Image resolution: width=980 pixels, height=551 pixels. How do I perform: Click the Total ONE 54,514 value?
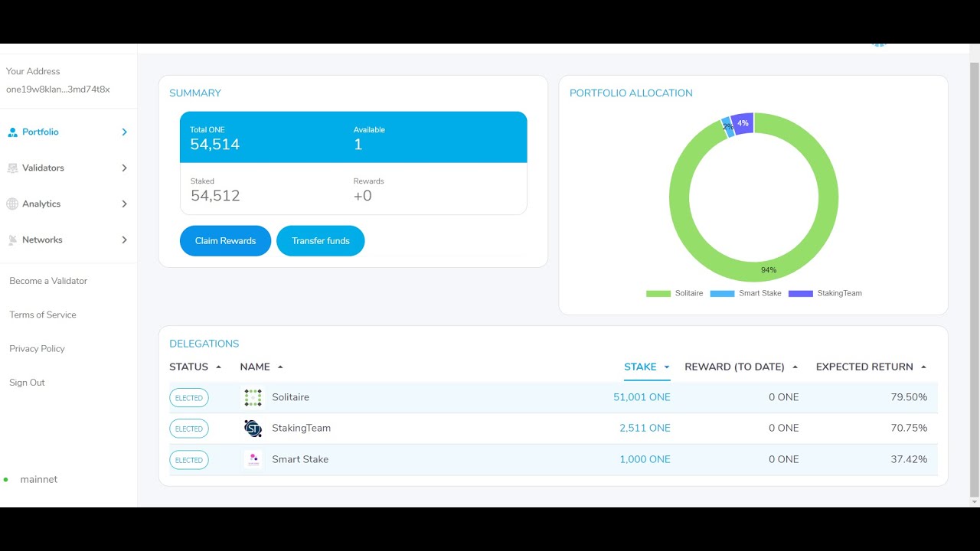click(x=214, y=145)
